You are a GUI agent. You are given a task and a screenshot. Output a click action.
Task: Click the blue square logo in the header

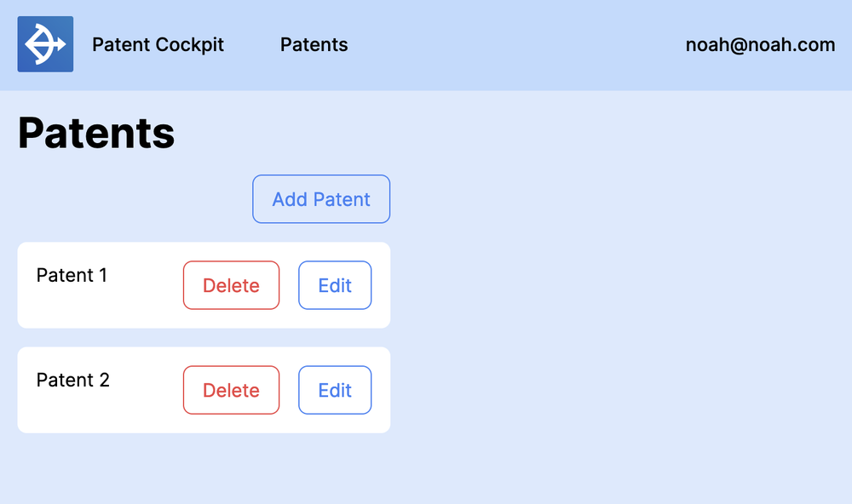pos(45,44)
